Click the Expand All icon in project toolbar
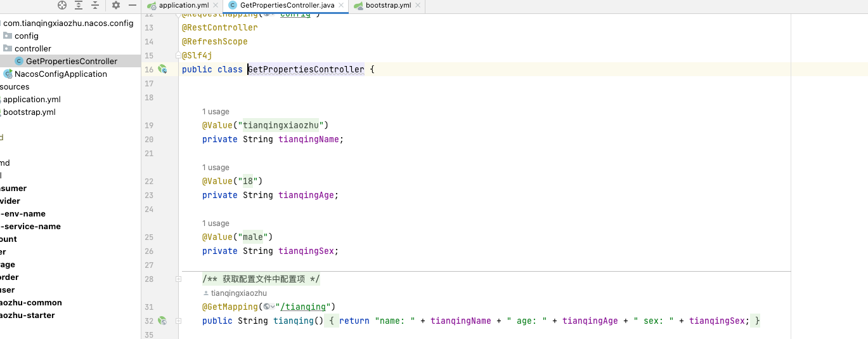Viewport: 868px width, 339px height. [79, 5]
